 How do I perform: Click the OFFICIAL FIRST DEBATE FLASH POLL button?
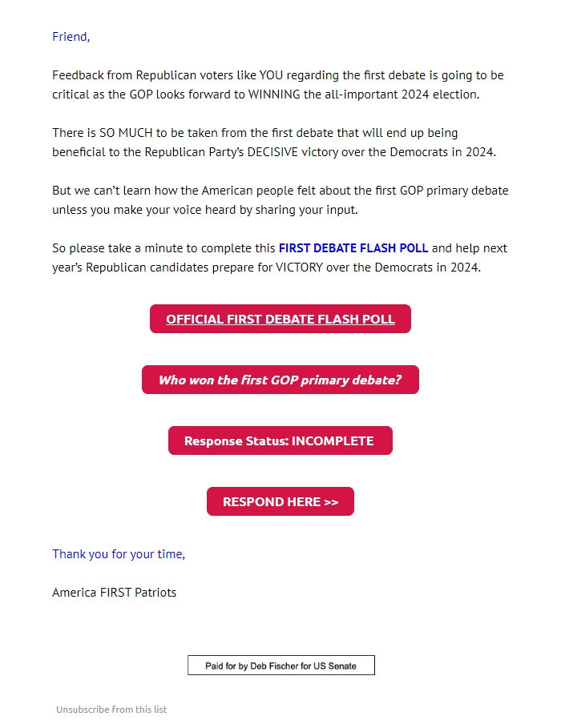tap(280, 319)
